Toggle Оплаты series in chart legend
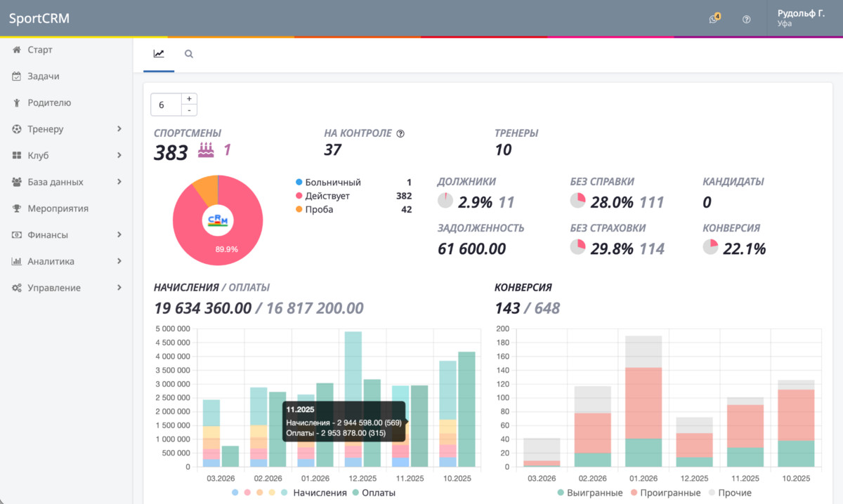Viewport: 843px width, 504px height. pos(374,493)
